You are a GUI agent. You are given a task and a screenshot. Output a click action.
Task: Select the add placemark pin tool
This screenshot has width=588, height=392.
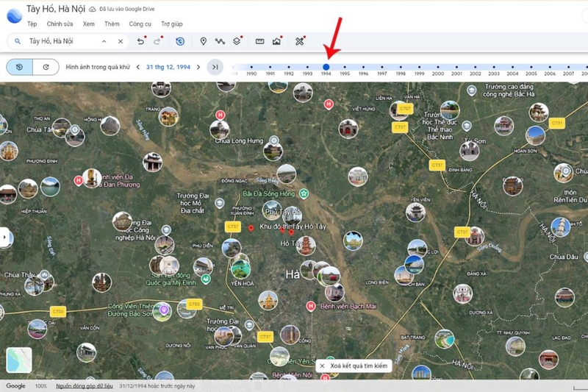[204, 41]
